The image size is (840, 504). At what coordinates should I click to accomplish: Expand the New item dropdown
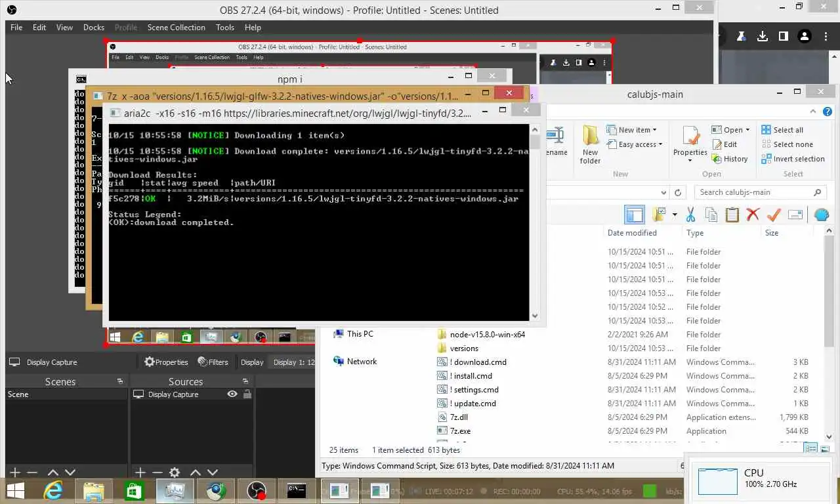pos(632,130)
